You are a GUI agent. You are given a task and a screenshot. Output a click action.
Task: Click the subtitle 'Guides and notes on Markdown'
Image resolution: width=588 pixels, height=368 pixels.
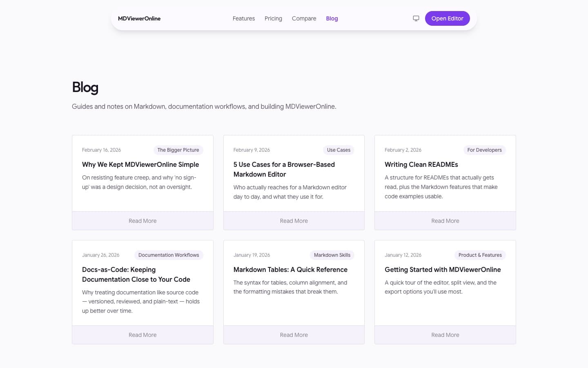click(x=204, y=106)
